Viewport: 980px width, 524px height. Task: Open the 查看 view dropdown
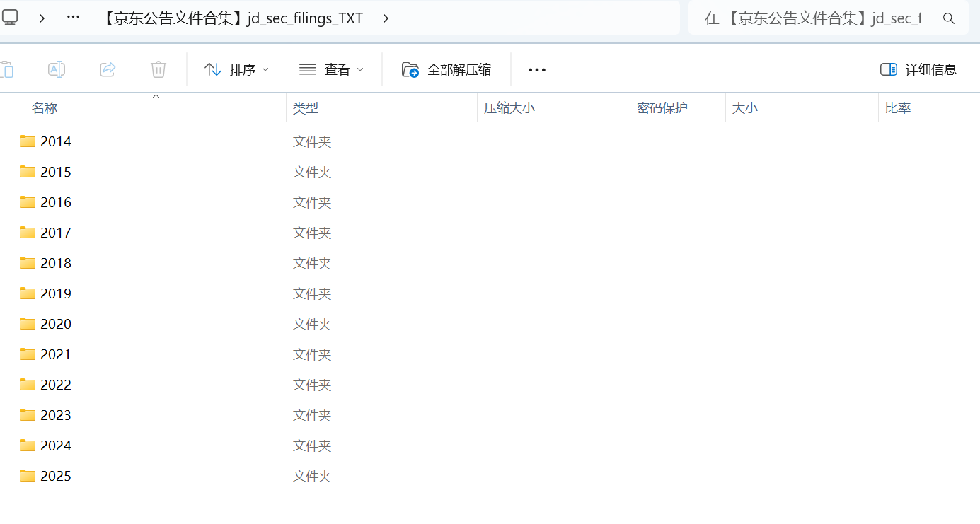tap(331, 69)
